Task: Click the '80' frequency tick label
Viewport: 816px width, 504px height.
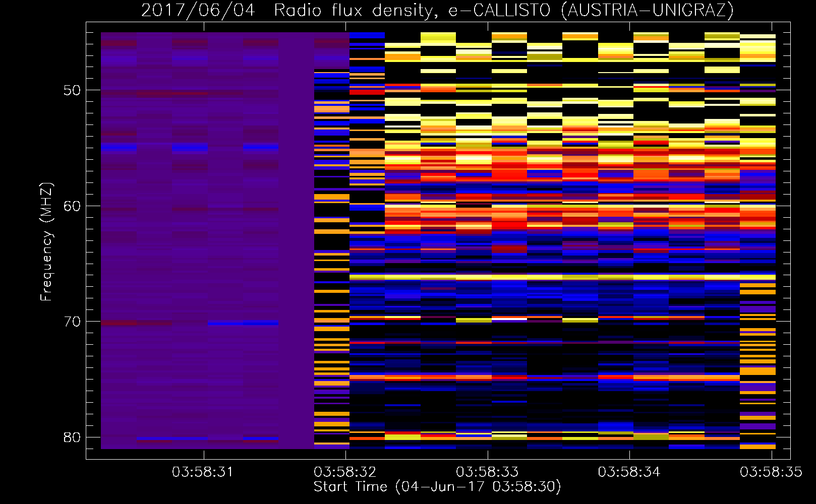Action: click(72, 437)
